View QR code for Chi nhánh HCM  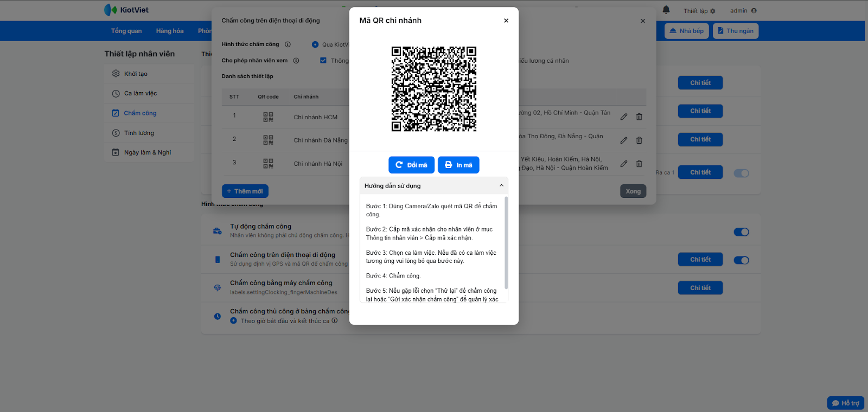[268, 117]
